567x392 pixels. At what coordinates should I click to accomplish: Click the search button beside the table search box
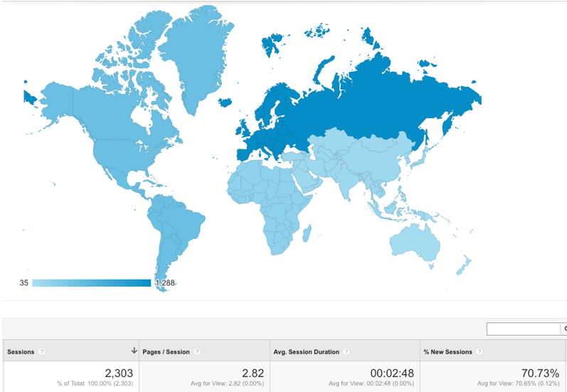(564, 329)
